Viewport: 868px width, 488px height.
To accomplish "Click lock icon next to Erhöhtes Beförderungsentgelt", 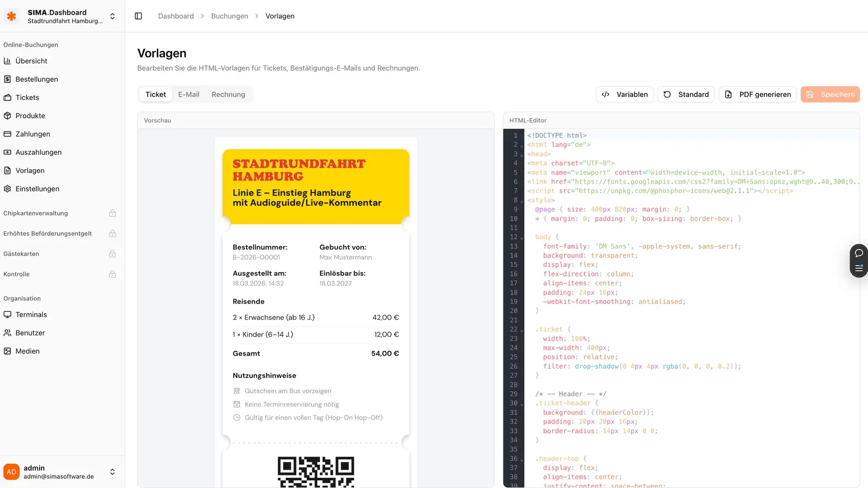I will click(x=112, y=234).
